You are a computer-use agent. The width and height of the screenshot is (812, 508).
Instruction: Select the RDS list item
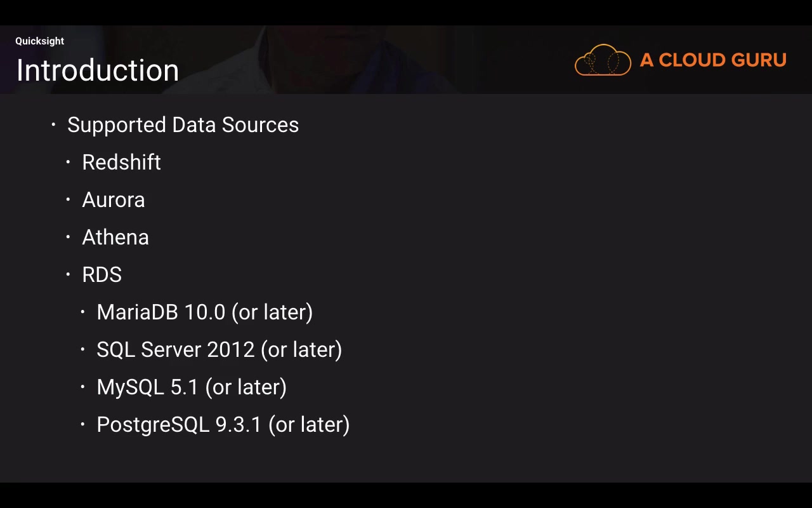(101, 275)
